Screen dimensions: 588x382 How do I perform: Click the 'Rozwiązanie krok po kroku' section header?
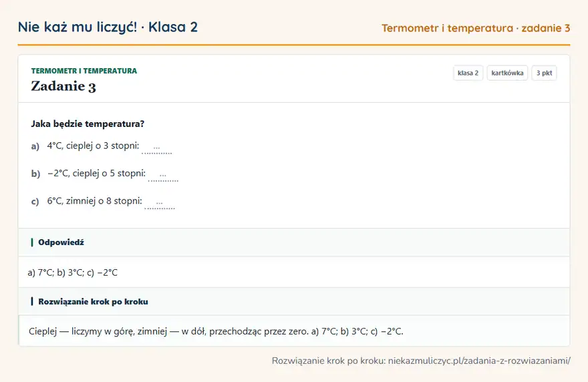click(x=294, y=302)
